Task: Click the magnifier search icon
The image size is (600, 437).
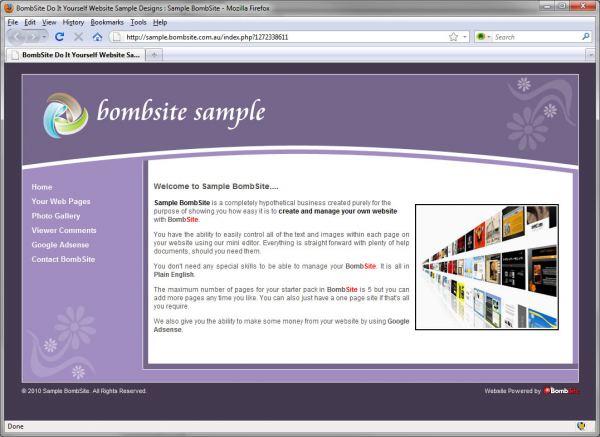Action: click(585, 37)
